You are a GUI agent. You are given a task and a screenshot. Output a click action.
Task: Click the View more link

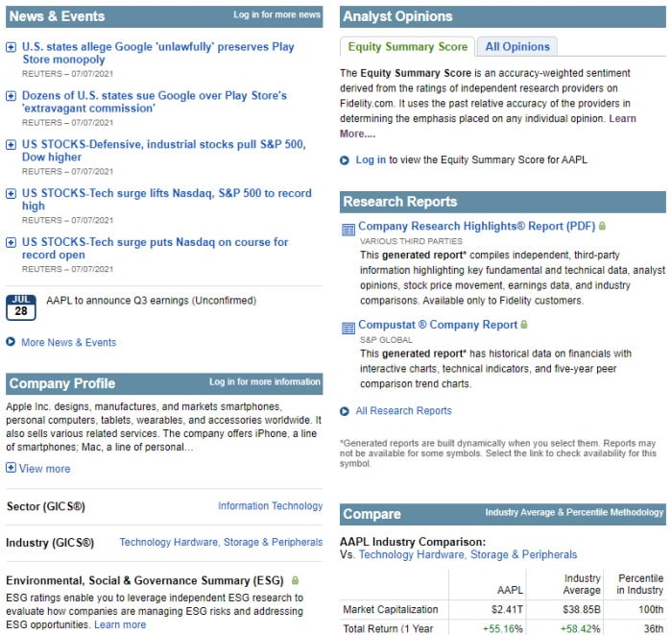(x=44, y=469)
